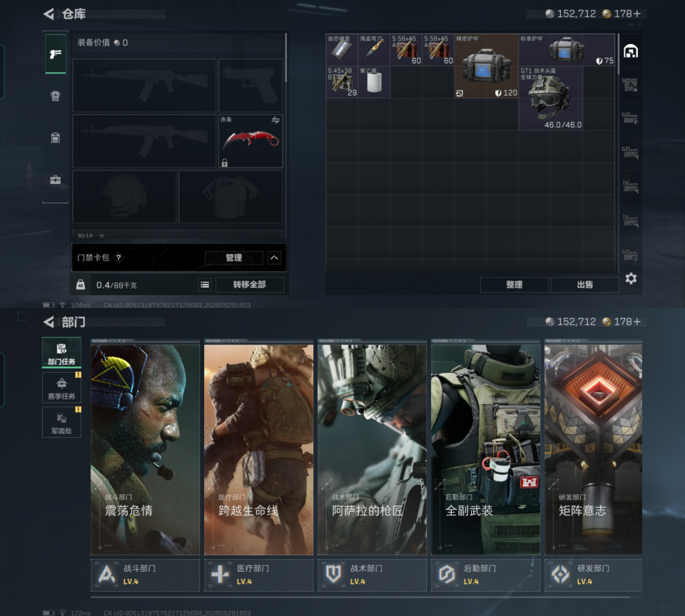Click the 整理 button to sort the stash
The width and height of the screenshot is (685, 616).
tap(514, 284)
